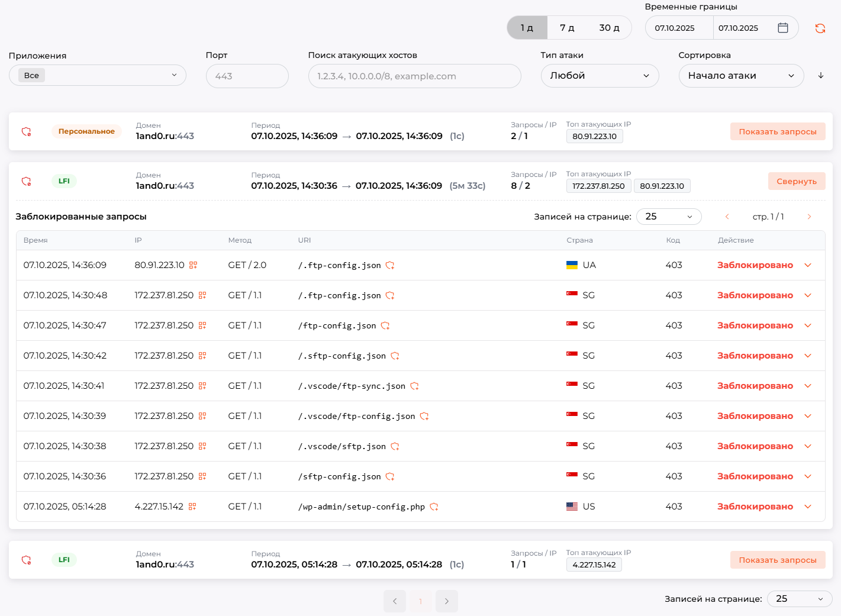Expand the 14:36:09 Заблокировано row details chevron

(x=808, y=265)
